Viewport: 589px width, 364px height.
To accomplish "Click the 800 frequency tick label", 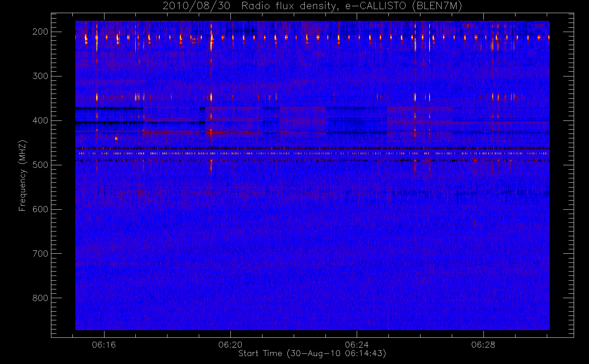I will tap(40, 298).
